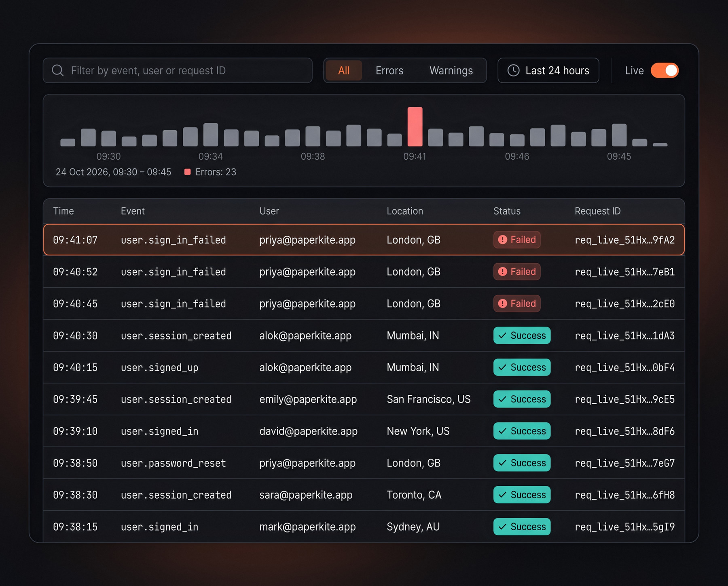Focus the Filter by event, user or request ID field
Screen dimensions: 728x586
point(178,70)
